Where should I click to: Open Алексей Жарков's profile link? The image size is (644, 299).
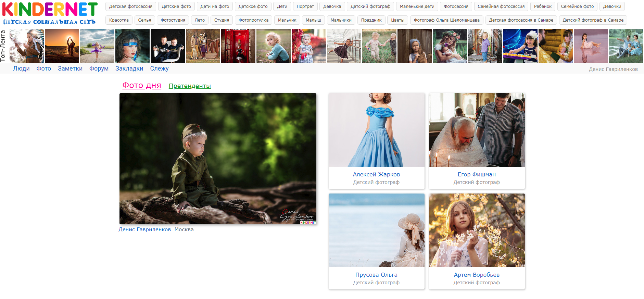click(x=376, y=174)
